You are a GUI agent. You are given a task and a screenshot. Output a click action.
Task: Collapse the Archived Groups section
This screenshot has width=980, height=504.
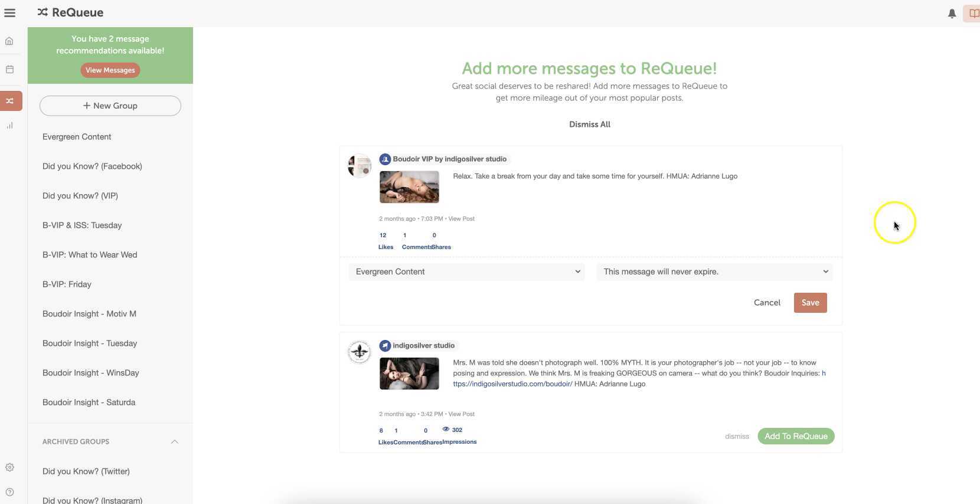pyautogui.click(x=174, y=442)
